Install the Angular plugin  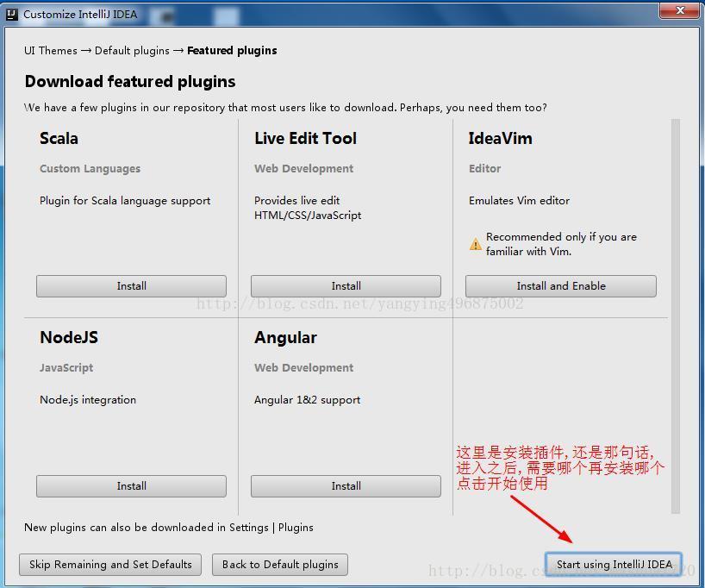(345, 485)
